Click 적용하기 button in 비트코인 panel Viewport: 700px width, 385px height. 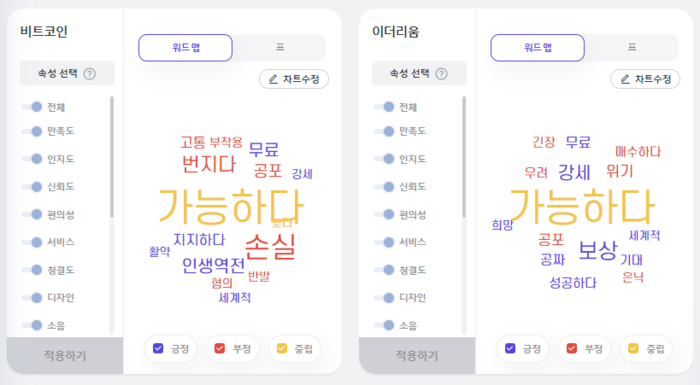point(65,356)
